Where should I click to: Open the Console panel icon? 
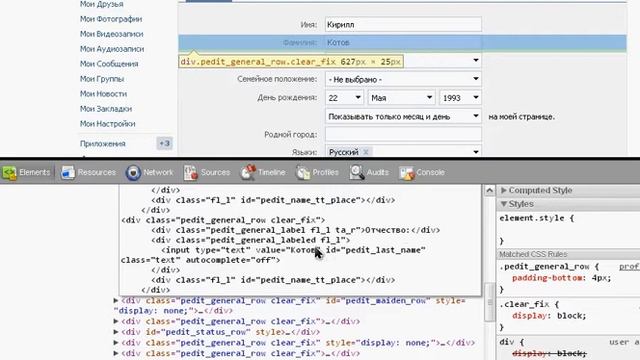[x=407, y=173]
